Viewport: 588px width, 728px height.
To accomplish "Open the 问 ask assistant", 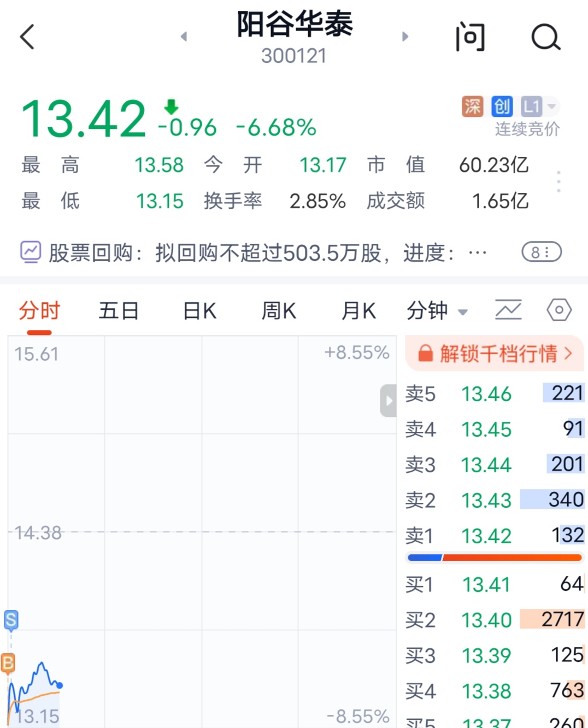I will (470, 37).
